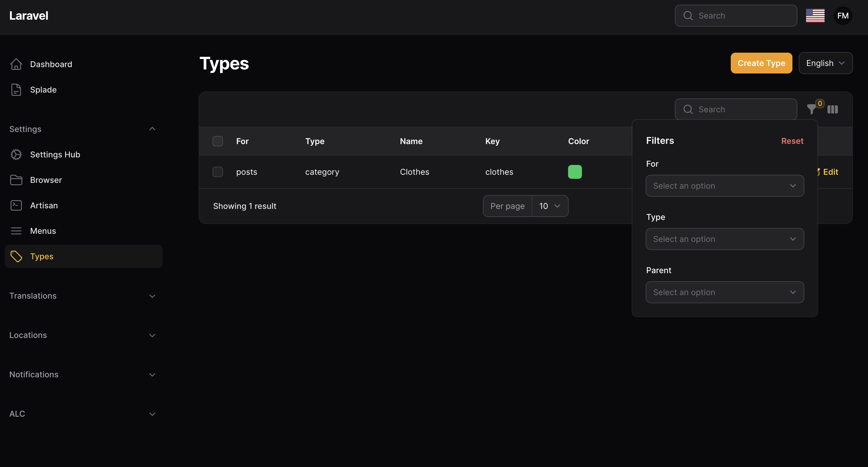Click the Artisan terminal icon
This screenshot has width=868, height=467.
coord(16,205)
